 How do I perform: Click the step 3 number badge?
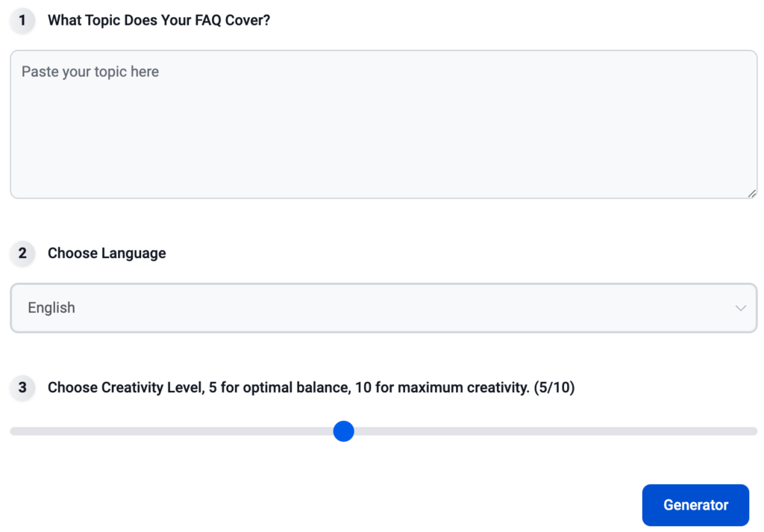pyautogui.click(x=22, y=388)
